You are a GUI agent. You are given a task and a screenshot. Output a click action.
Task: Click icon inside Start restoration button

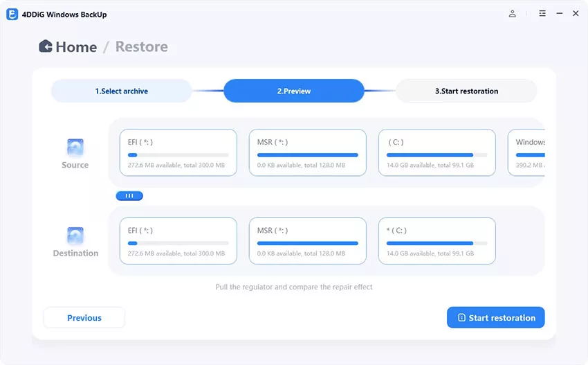pyautogui.click(x=461, y=318)
